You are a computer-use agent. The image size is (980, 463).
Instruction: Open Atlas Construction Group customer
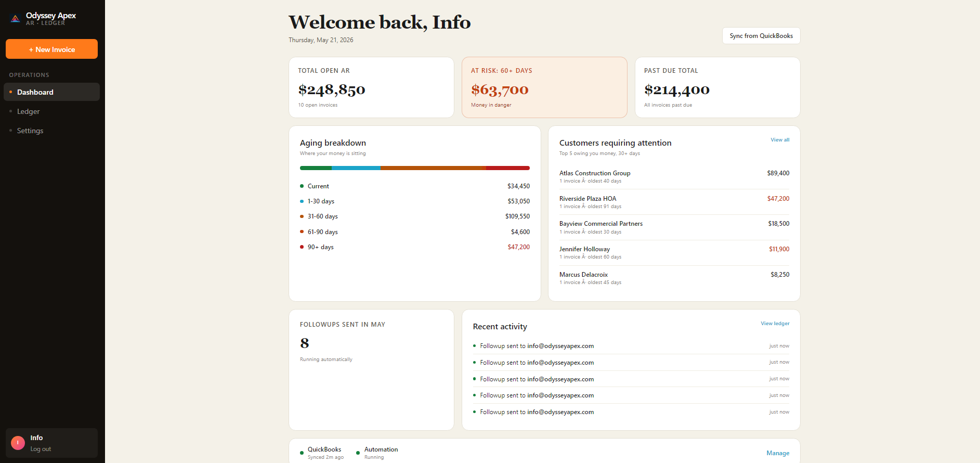674,177
